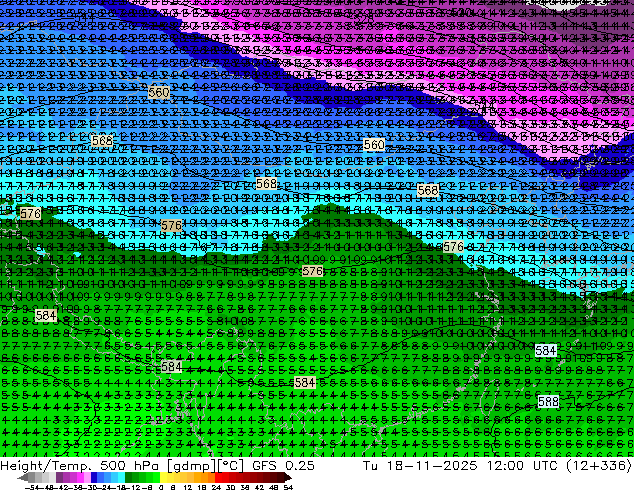The height and width of the screenshot is (490, 634).
Task: Click the 'GFS 0.25' model label
Action: tap(283, 465)
